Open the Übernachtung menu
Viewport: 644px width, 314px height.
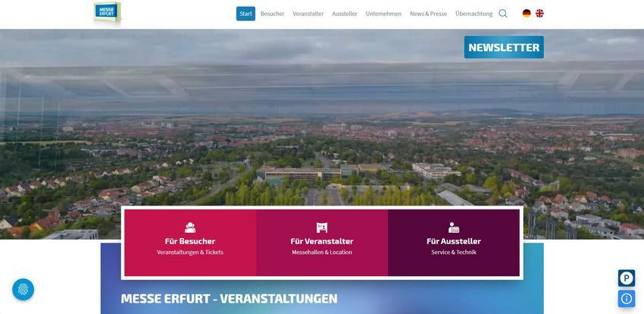click(474, 14)
